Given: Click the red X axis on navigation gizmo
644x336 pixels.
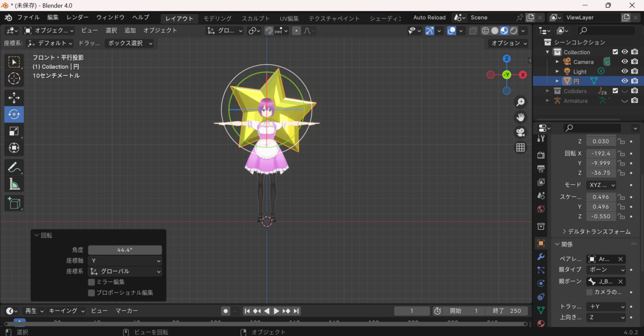Looking at the screenshot, I should 523,75.
